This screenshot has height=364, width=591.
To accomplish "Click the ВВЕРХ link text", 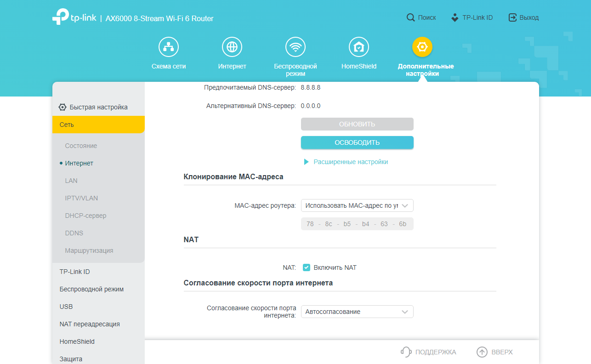I will pos(502,352).
